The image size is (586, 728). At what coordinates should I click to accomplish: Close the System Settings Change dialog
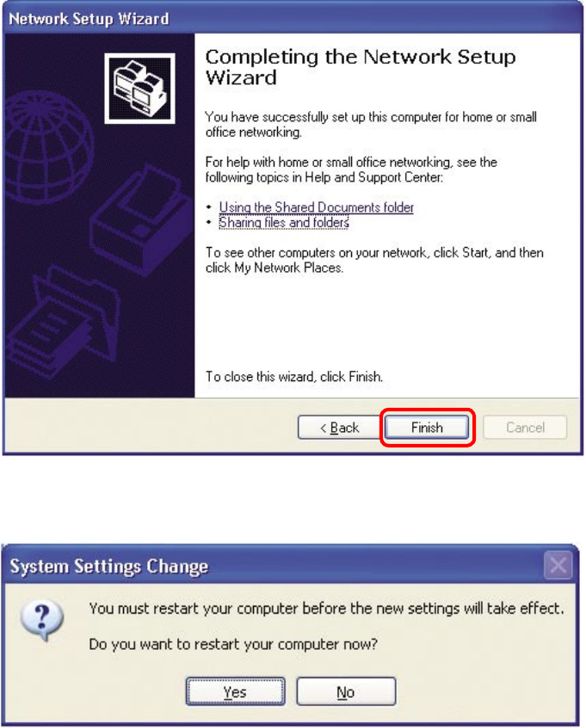pyautogui.click(x=558, y=565)
